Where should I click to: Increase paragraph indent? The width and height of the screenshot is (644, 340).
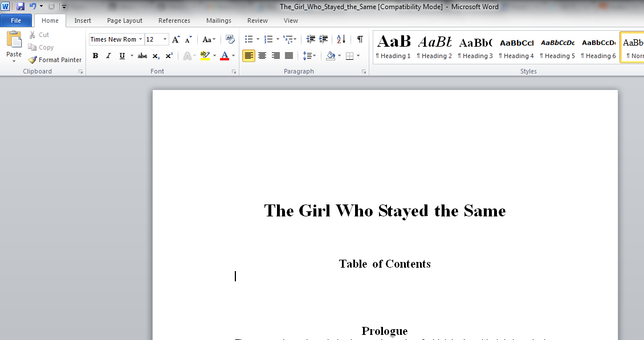[x=324, y=39]
